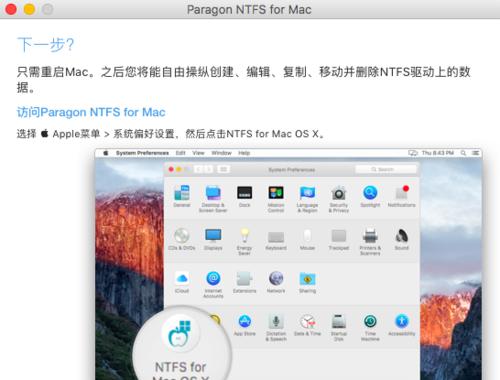The height and width of the screenshot is (380, 500).
Task: Minimize the System Preferences window
Action: 179,169
